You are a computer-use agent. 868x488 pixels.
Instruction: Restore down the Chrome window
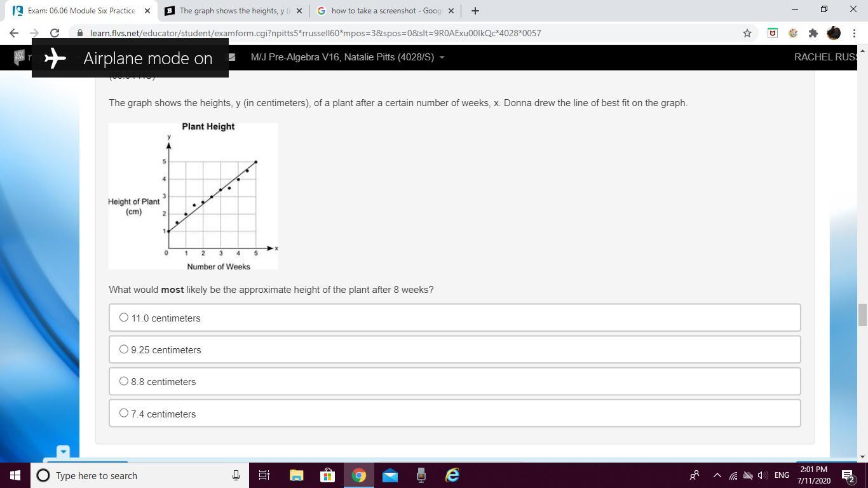pos(824,10)
